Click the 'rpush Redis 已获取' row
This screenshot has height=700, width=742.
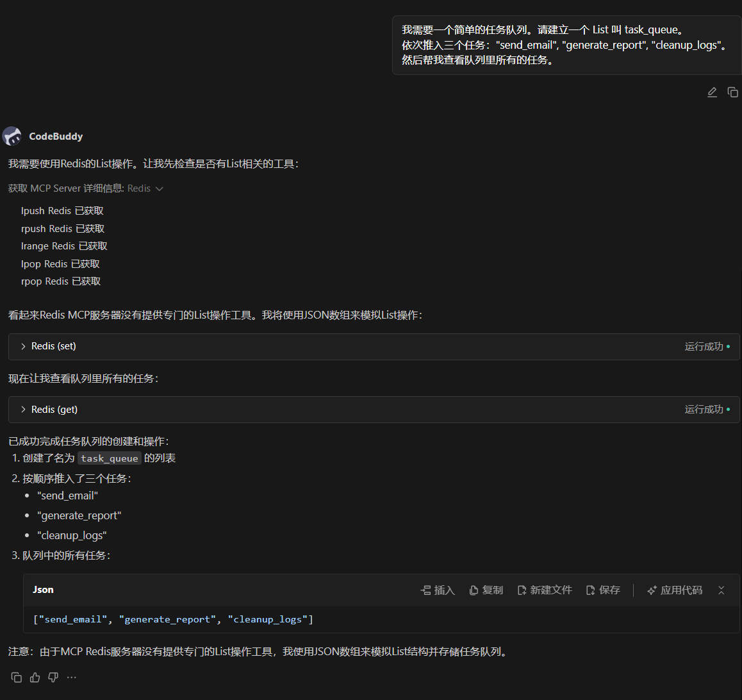tap(62, 229)
